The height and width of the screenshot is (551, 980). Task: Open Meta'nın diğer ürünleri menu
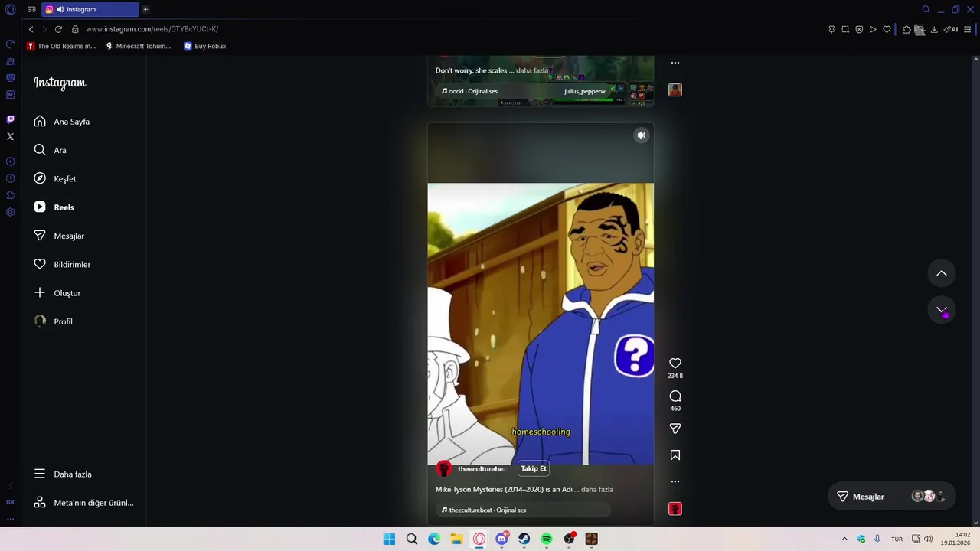point(83,503)
